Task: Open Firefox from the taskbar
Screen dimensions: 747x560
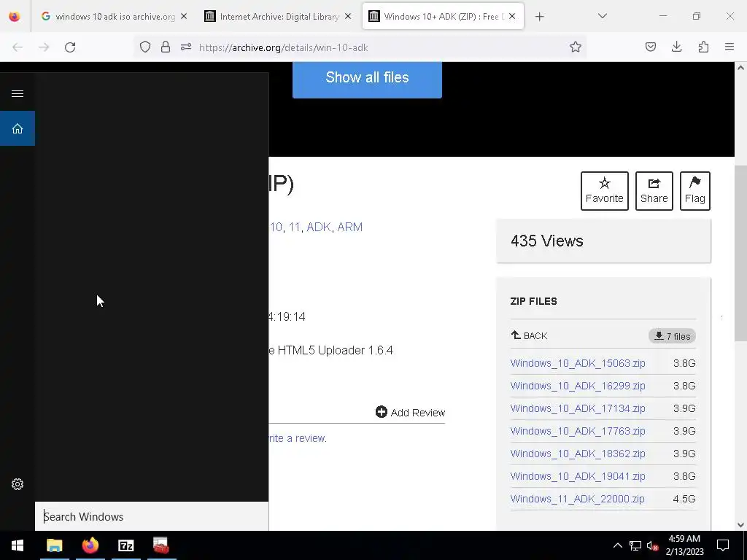Action: [x=90, y=545]
